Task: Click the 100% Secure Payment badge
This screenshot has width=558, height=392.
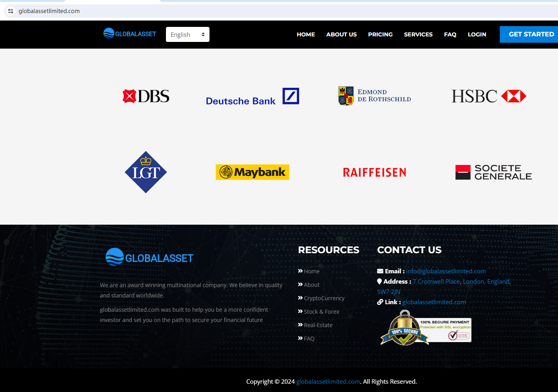Action: pos(426,328)
